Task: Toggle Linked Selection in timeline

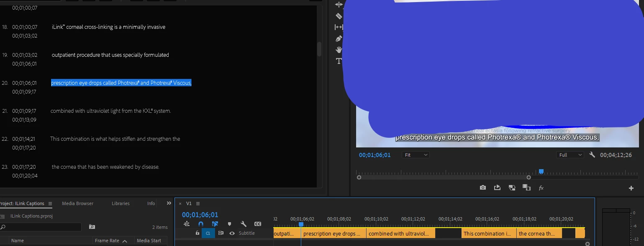Action: pyautogui.click(x=215, y=224)
